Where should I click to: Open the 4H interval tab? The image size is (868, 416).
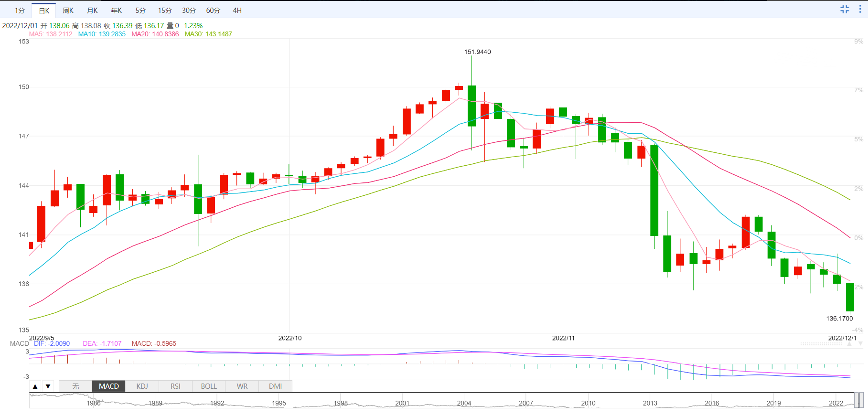[x=237, y=11]
